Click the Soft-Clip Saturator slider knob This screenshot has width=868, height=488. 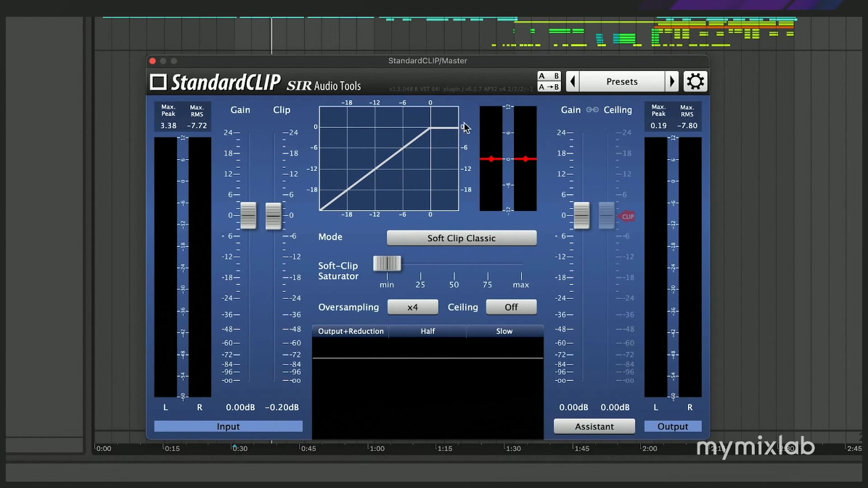387,263
